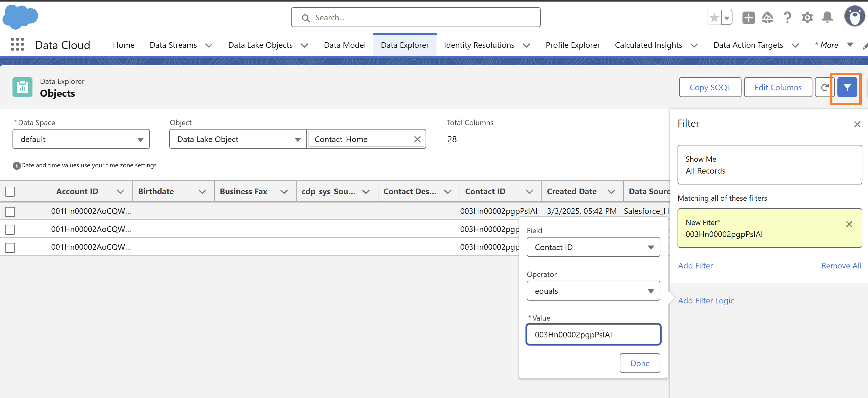Go to the Home tab
The width and height of the screenshot is (868, 398).
point(124,45)
